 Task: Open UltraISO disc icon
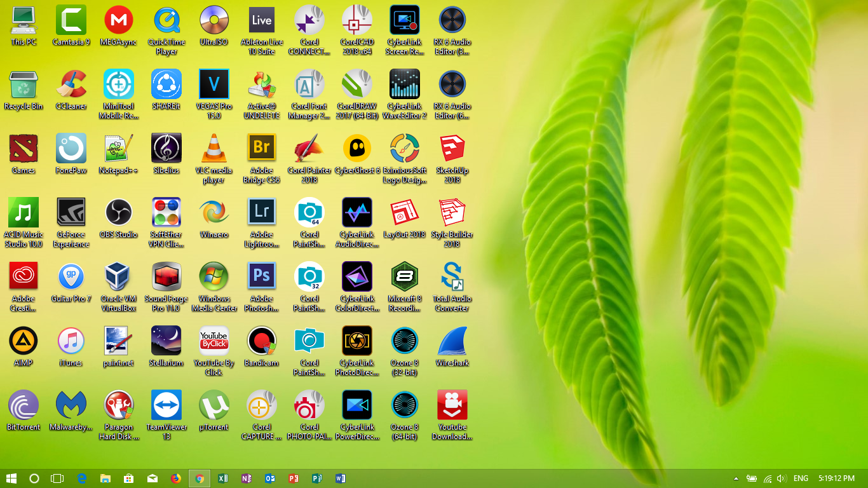214,20
